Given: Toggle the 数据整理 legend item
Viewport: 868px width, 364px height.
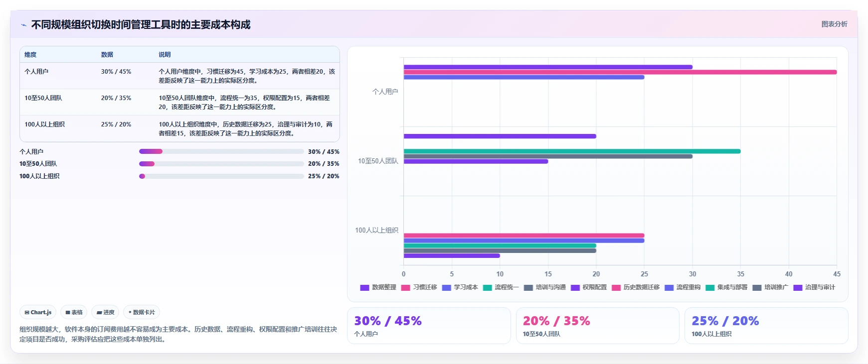Looking at the screenshot, I should 378,287.
